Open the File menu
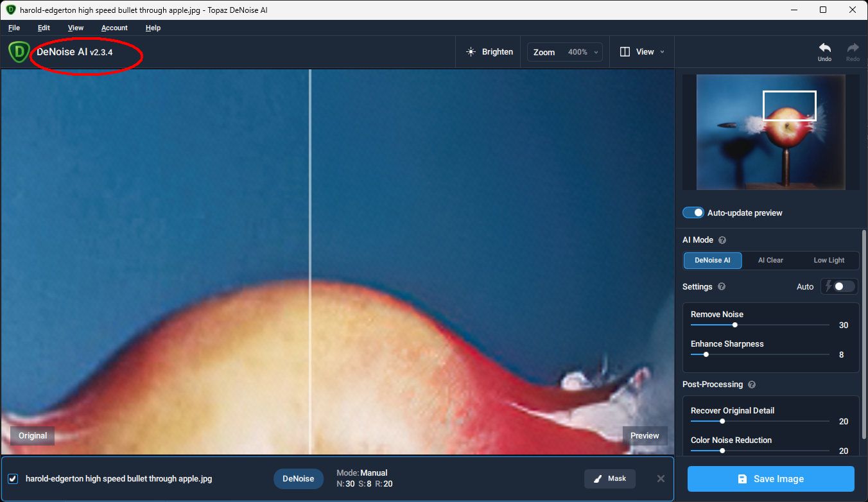Image resolution: width=868 pixels, height=502 pixels. click(x=14, y=28)
